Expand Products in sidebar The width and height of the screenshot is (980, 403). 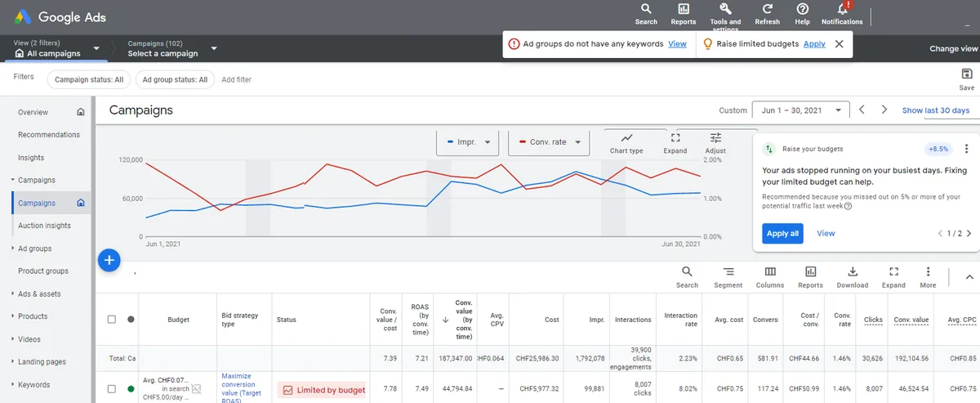13,316
